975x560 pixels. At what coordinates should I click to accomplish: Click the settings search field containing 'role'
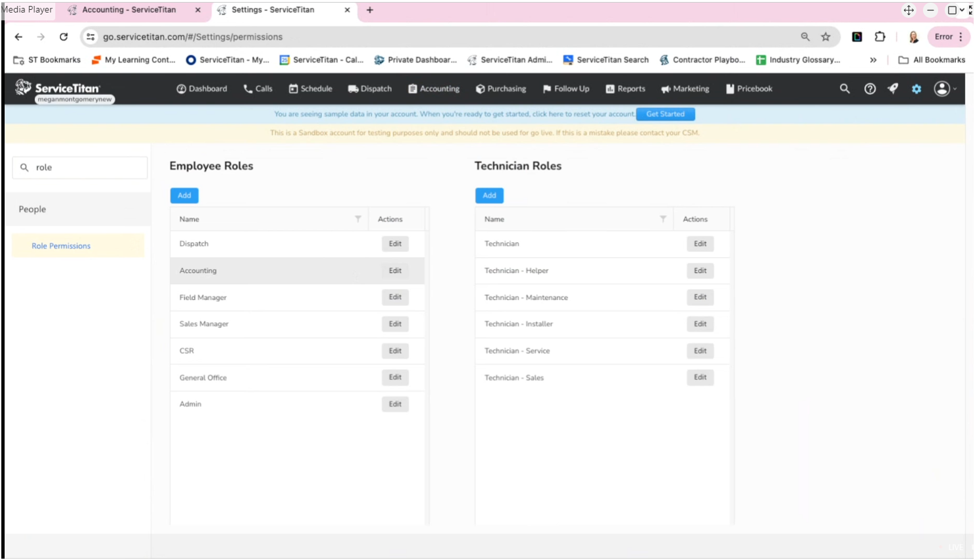pyautogui.click(x=80, y=168)
